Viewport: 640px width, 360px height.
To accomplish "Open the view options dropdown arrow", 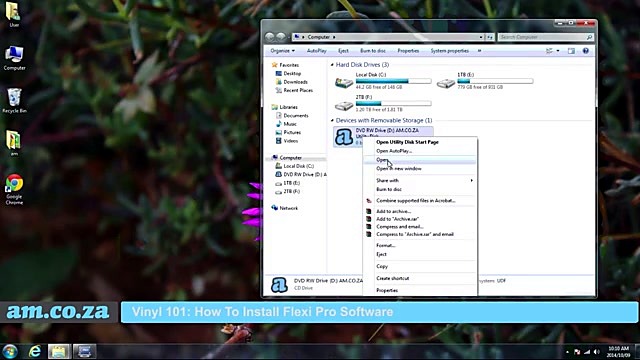I will (x=558, y=51).
